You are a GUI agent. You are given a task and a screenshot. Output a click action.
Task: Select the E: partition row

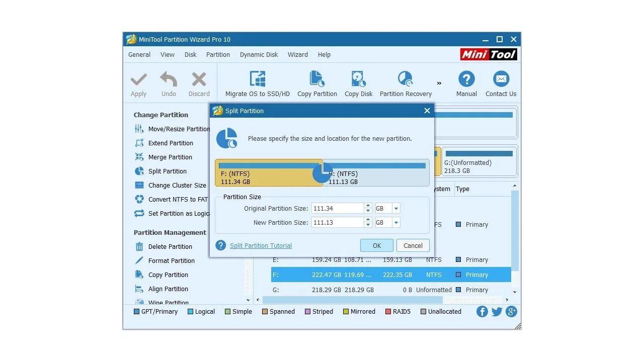pyautogui.click(x=391, y=260)
